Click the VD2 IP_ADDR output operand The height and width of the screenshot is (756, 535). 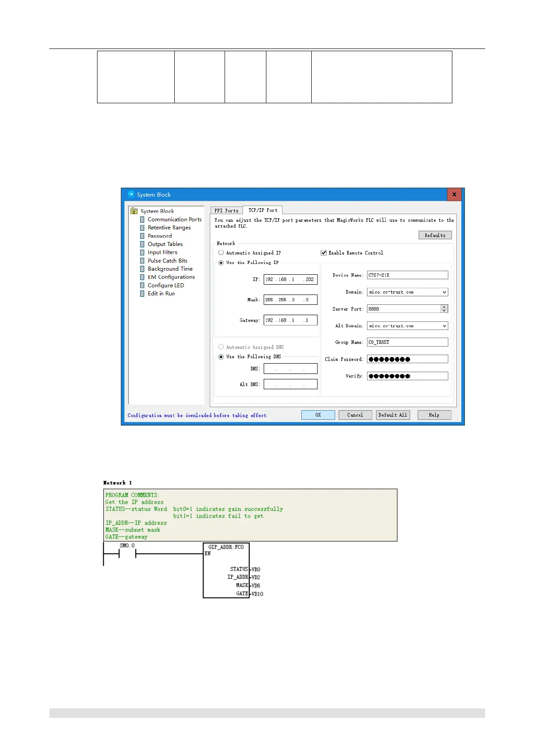[x=256, y=577]
